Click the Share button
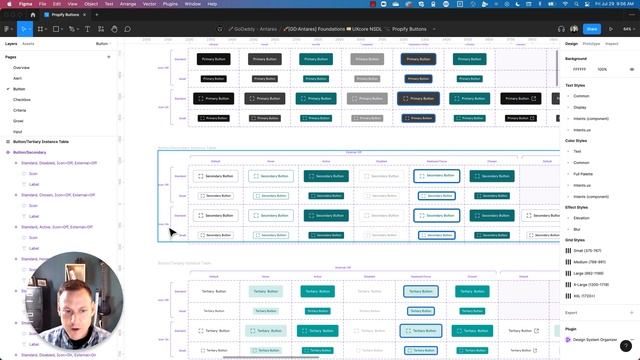 pyautogui.click(x=592, y=29)
